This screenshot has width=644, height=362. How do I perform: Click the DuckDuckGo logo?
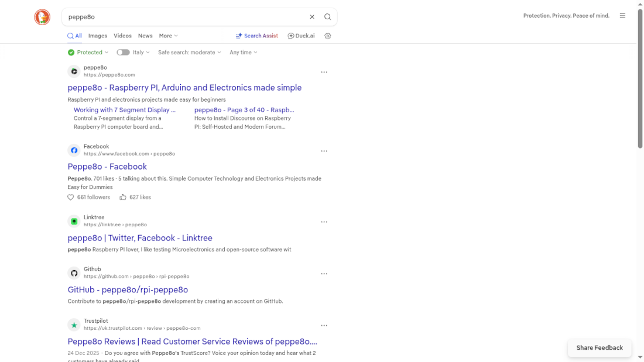42,17
